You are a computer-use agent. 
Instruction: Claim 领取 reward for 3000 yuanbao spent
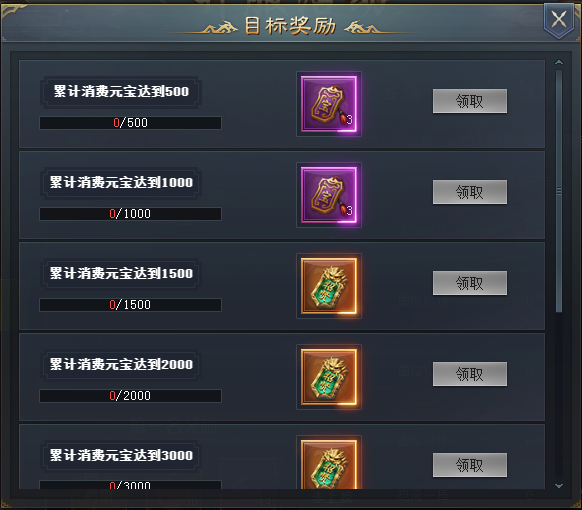pos(470,465)
